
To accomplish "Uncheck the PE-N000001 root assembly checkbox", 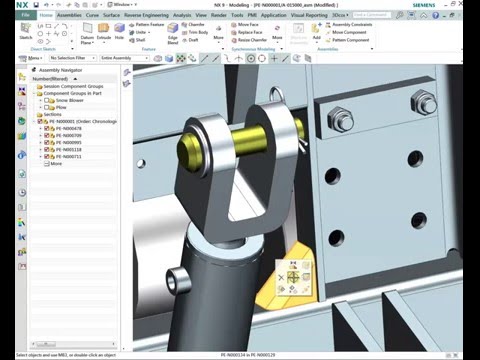I will pyautogui.click(x=40, y=122).
